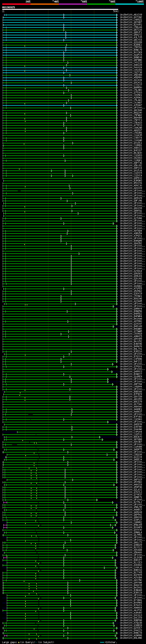The height and width of the screenshot is (644, 146).
Task: Select the last label UniRef100_B4L4N6
Action: 131,638
